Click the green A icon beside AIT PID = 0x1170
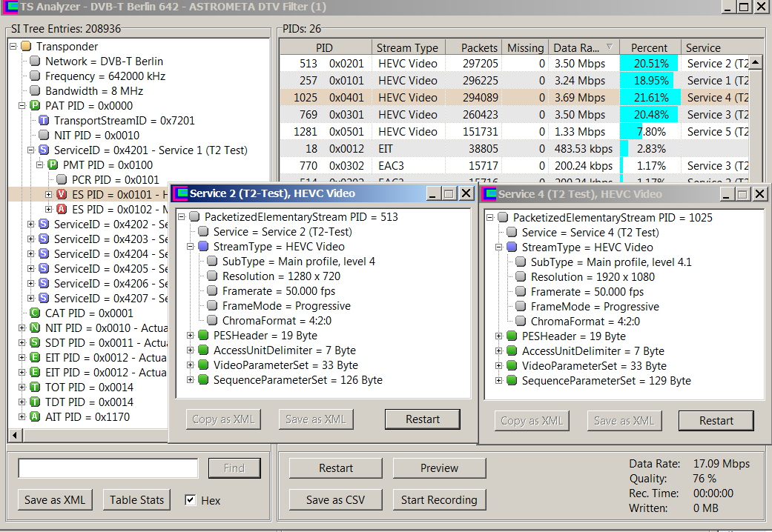This screenshot has width=772, height=532. point(35,417)
